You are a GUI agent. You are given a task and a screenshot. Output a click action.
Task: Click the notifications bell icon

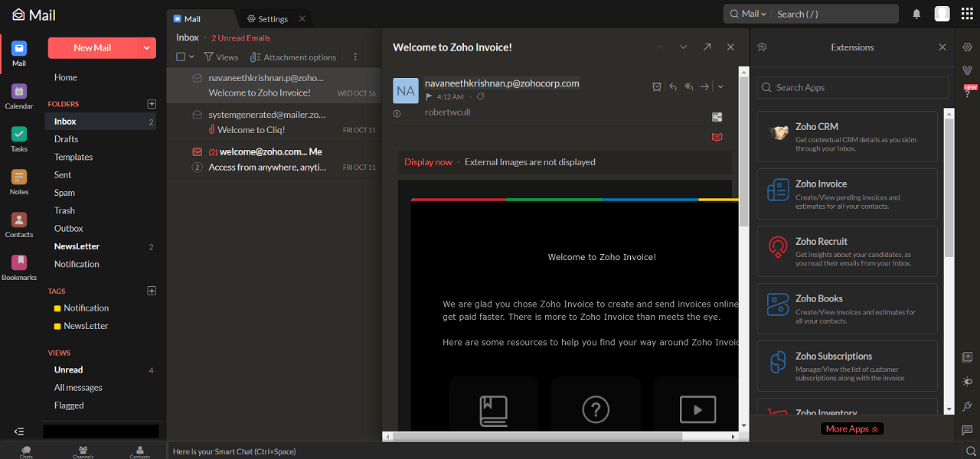[x=916, y=14]
